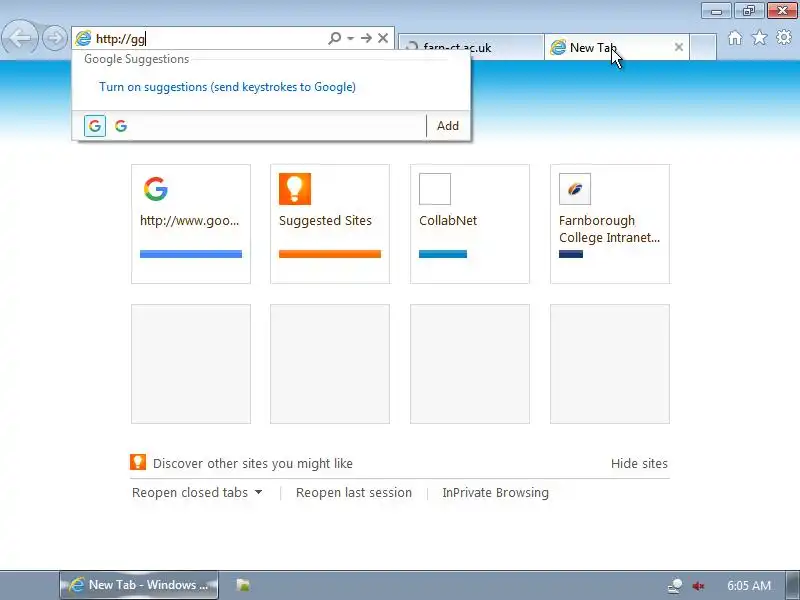Click Reopen last session link
Screen dimensions: 800x600
click(354, 492)
